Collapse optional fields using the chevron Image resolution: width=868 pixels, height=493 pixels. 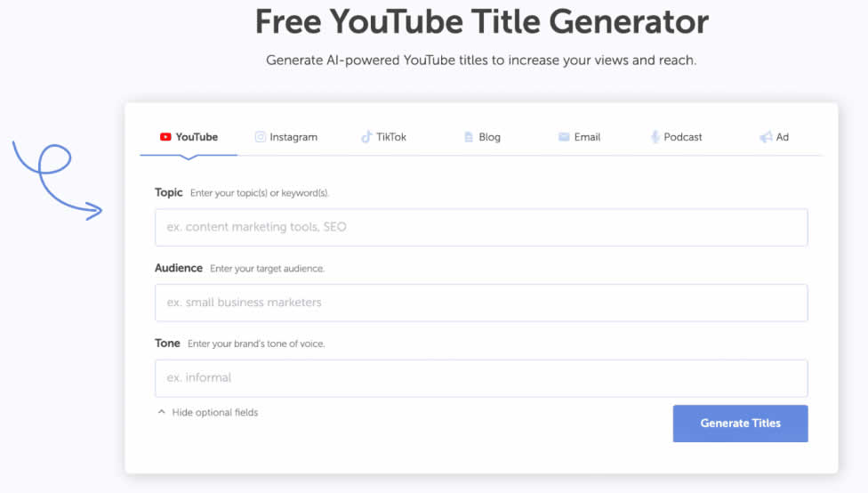(162, 412)
